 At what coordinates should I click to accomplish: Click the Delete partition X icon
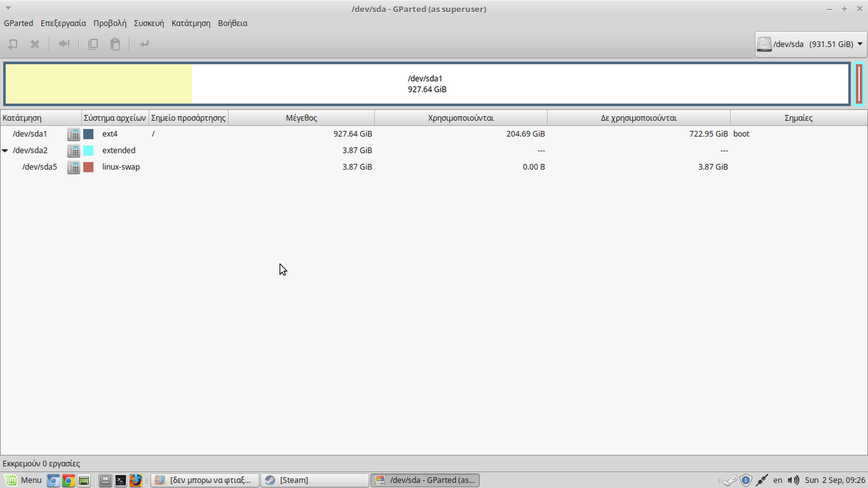tap(35, 44)
